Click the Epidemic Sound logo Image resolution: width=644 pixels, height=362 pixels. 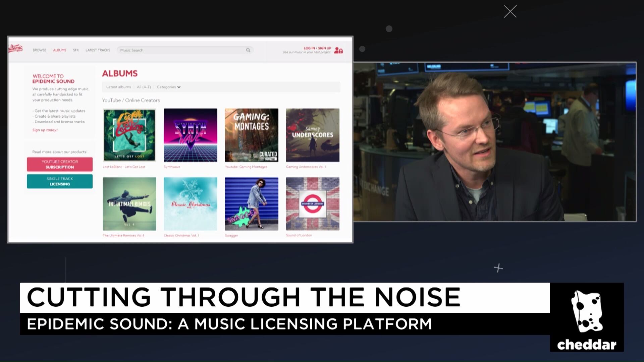[15, 49]
